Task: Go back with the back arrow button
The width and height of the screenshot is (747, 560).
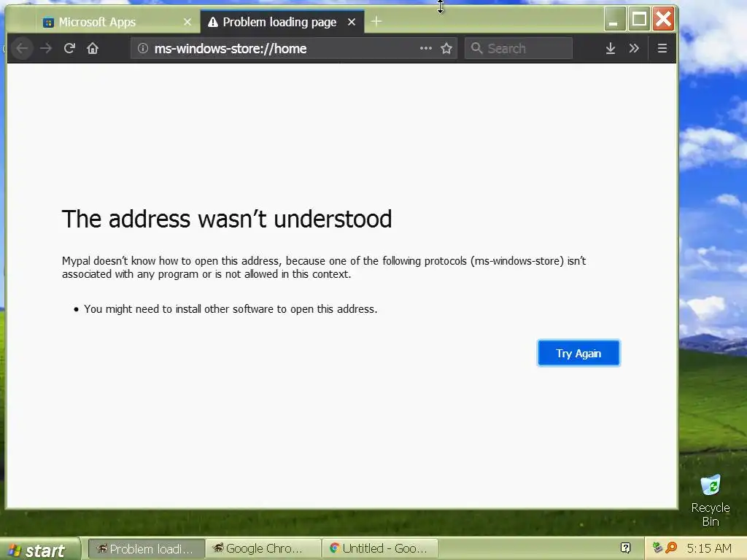Action: pyautogui.click(x=22, y=48)
